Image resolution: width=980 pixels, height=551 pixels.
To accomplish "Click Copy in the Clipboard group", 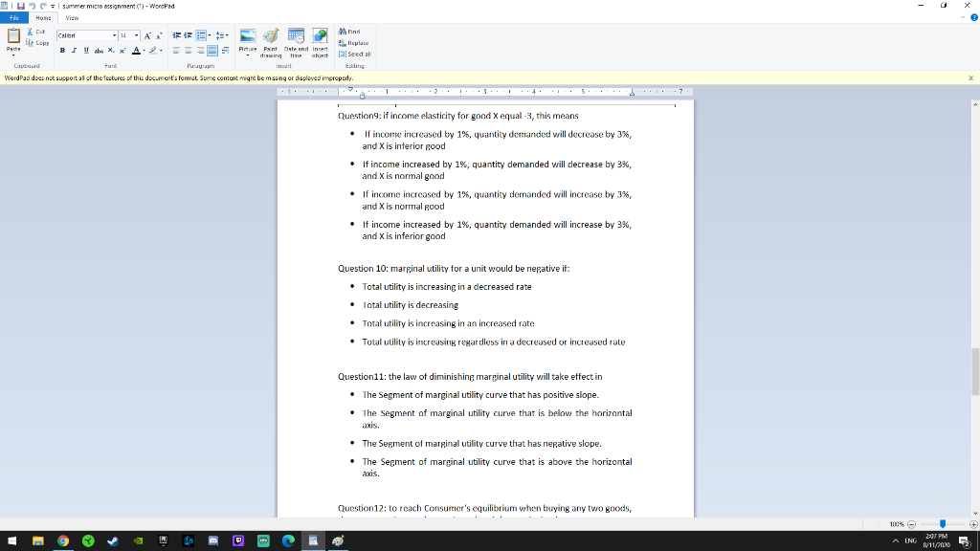I will (38, 43).
